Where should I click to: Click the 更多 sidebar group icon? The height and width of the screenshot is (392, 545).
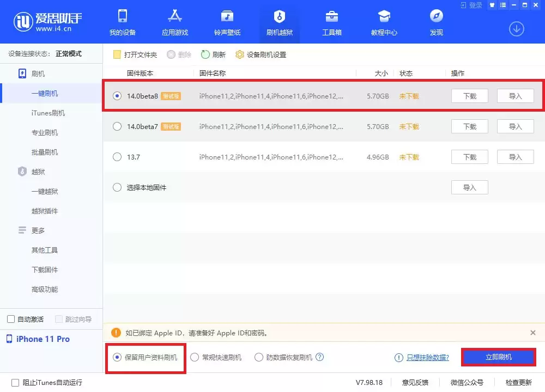(22, 230)
